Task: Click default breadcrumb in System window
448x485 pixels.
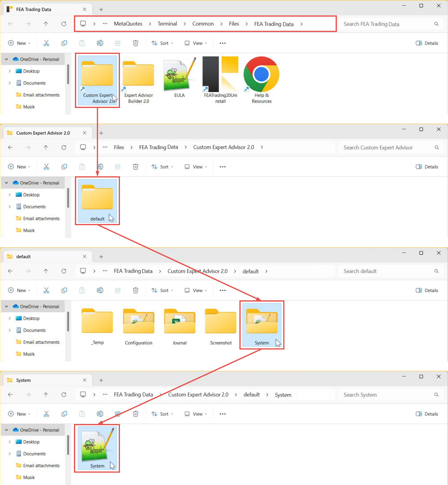Action: pos(251,395)
